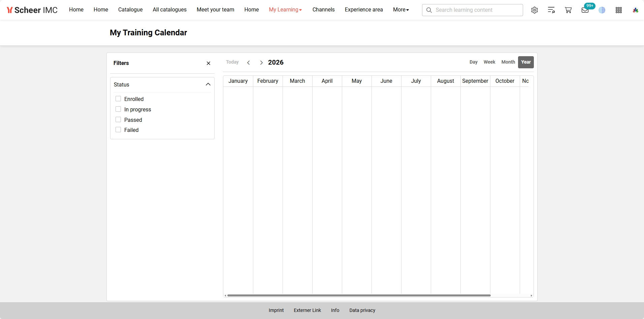Image resolution: width=644 pixels, height=319 pixels.
Task: Click the September column header
Action: pos(475,81)
